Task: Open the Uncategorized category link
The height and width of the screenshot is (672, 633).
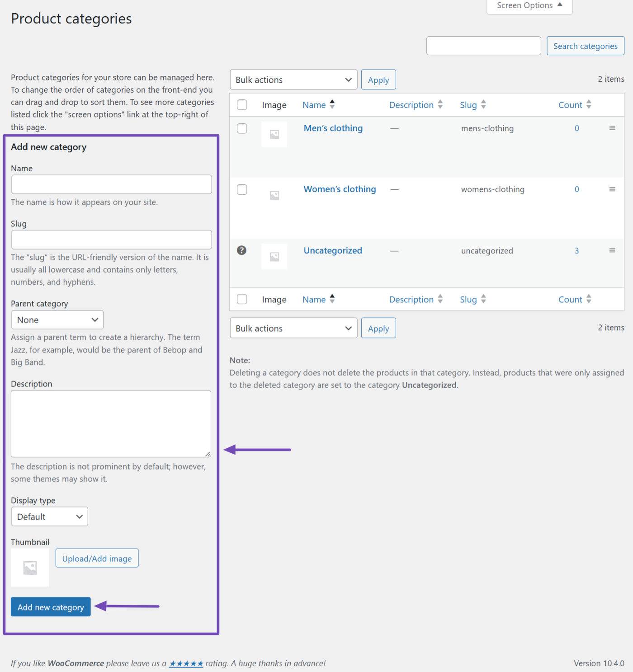Action: 333,250
